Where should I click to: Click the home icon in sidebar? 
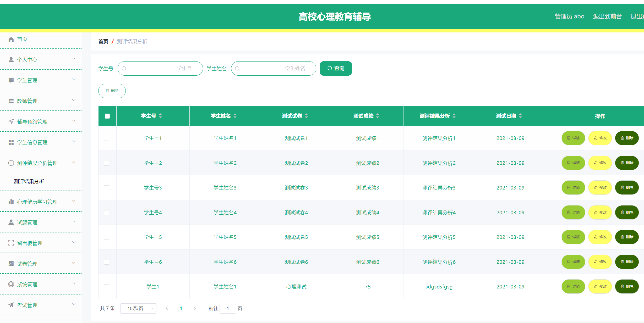(11, 39)
